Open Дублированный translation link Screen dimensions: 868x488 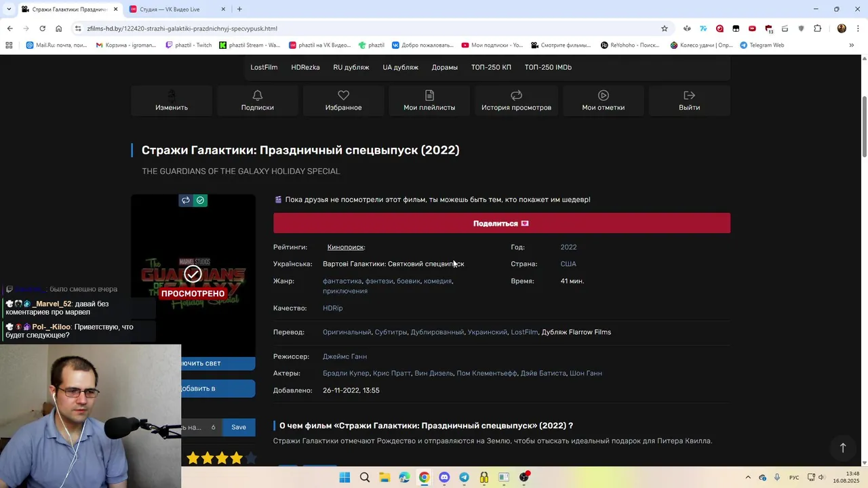[x=437, y=332]
